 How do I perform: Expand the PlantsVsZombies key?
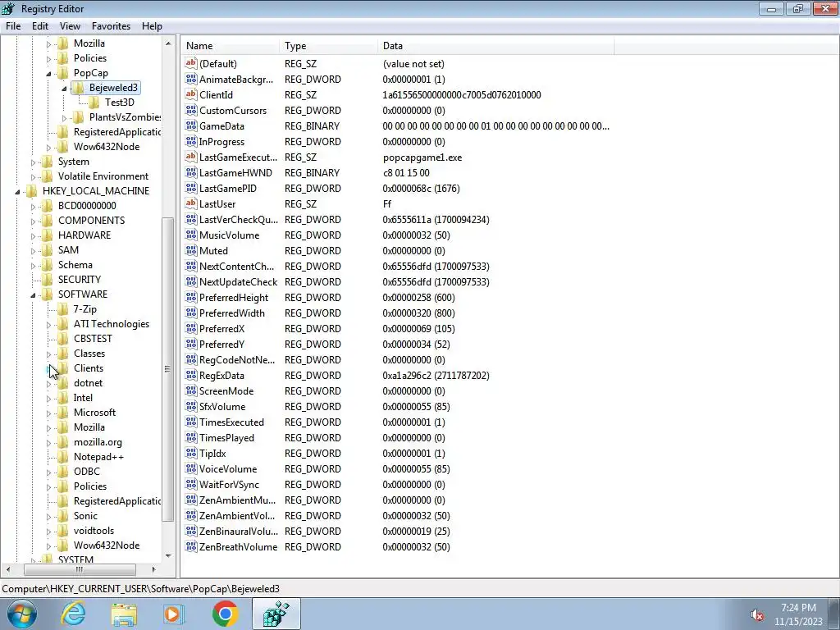[64, 118]
